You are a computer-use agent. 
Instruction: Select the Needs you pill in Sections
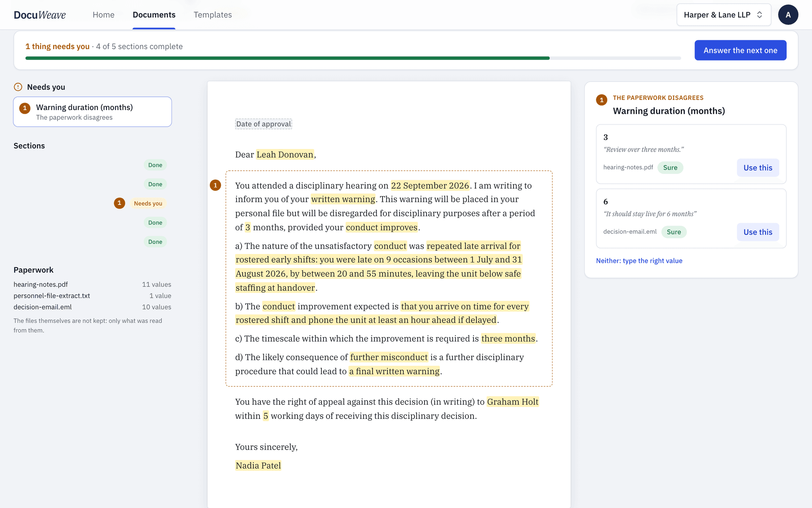point(148,203)
